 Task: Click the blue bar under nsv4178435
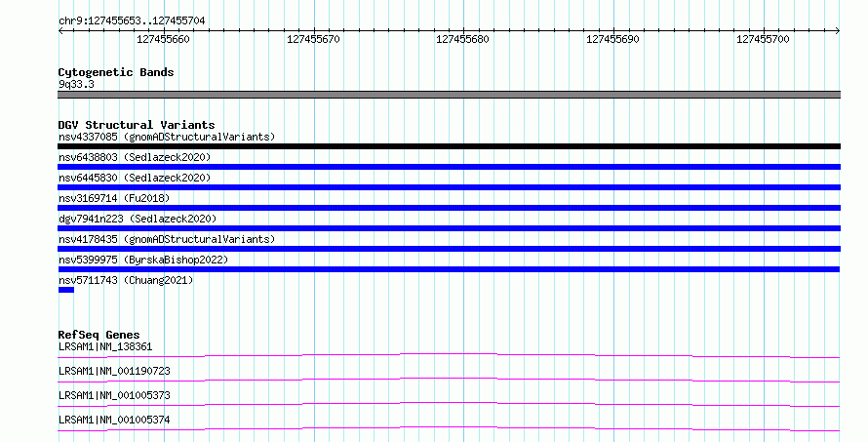pos(449,249)
